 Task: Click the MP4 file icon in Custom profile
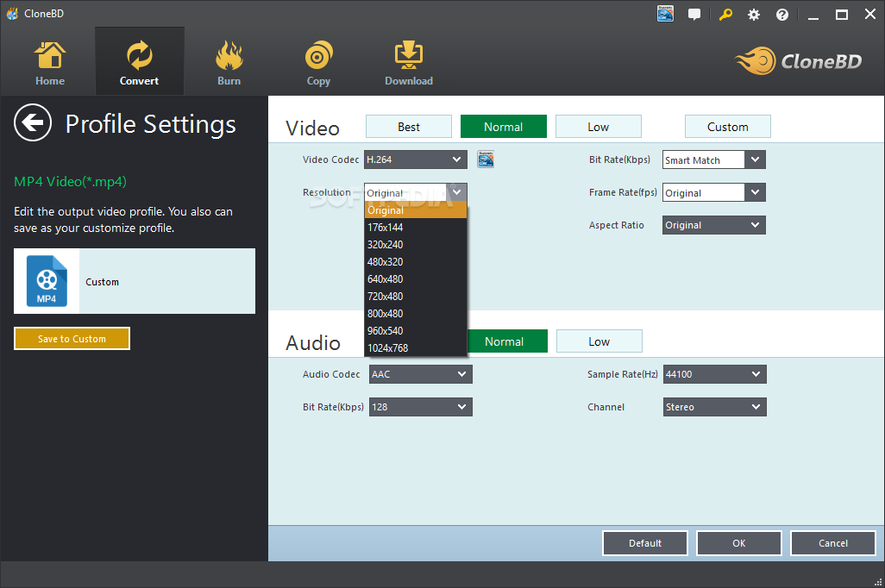(x=47, y=281)
